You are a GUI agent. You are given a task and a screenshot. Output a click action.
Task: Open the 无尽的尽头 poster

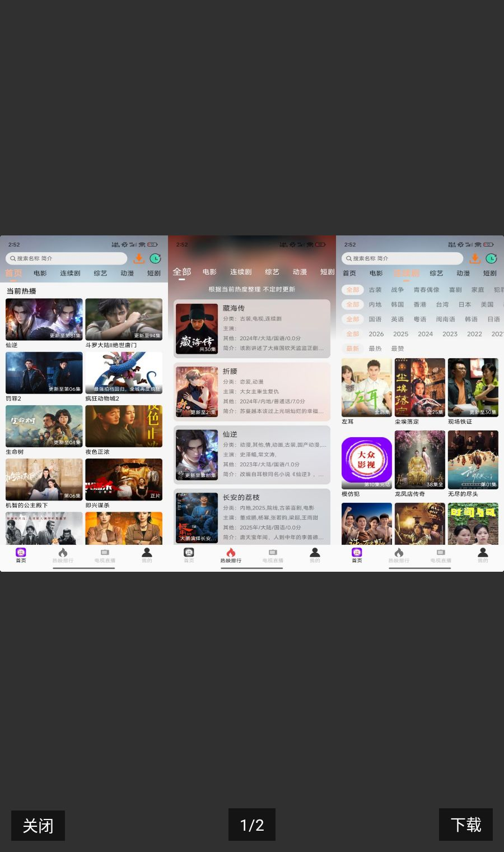tap(473, 460)
